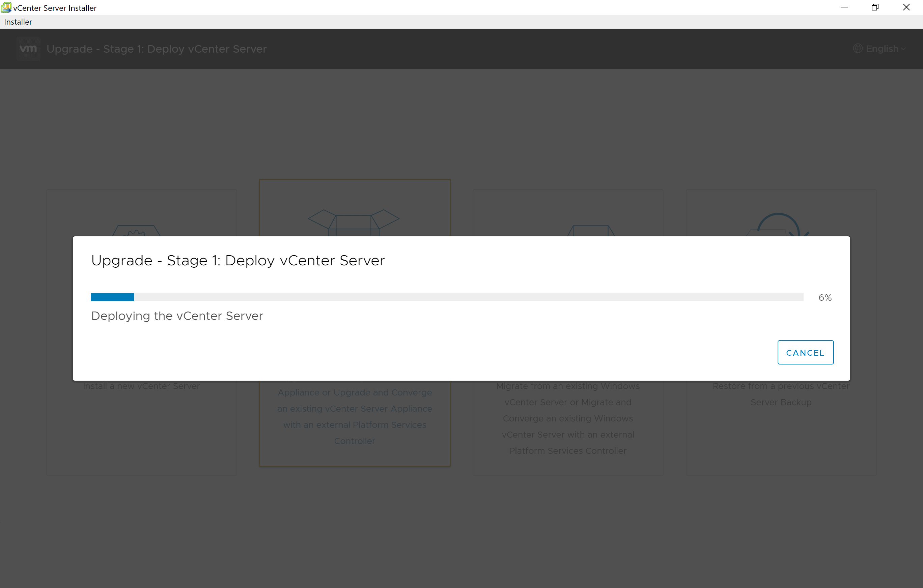923x588 pixels.
Task: Open the Installer menu
Action: click(x=18, y=22)
